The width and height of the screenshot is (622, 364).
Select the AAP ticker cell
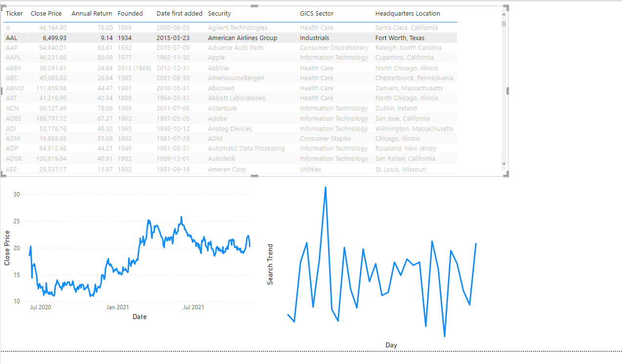pyautogui.click(x=11, y=48)
